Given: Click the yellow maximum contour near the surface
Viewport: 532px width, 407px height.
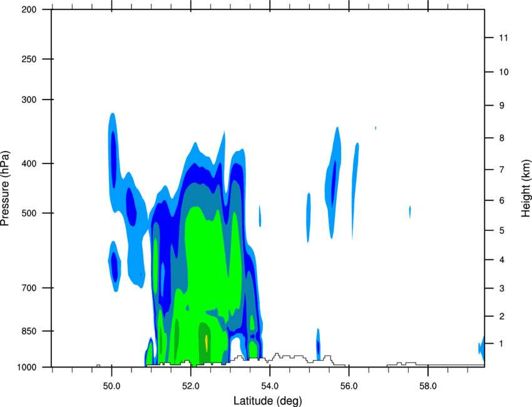Looking at the screenshot, I should pyautogui.click(x=206, y=343).
